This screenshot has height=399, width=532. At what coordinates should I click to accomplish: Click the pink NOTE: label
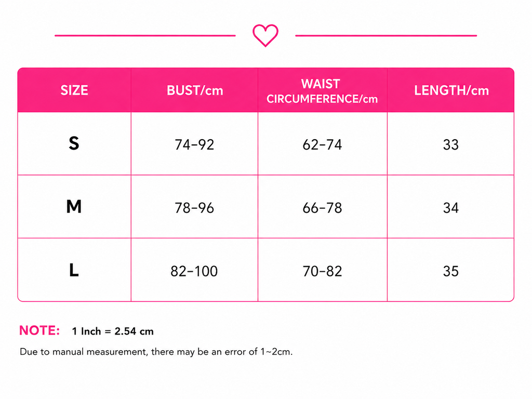[x=39, y=330]
